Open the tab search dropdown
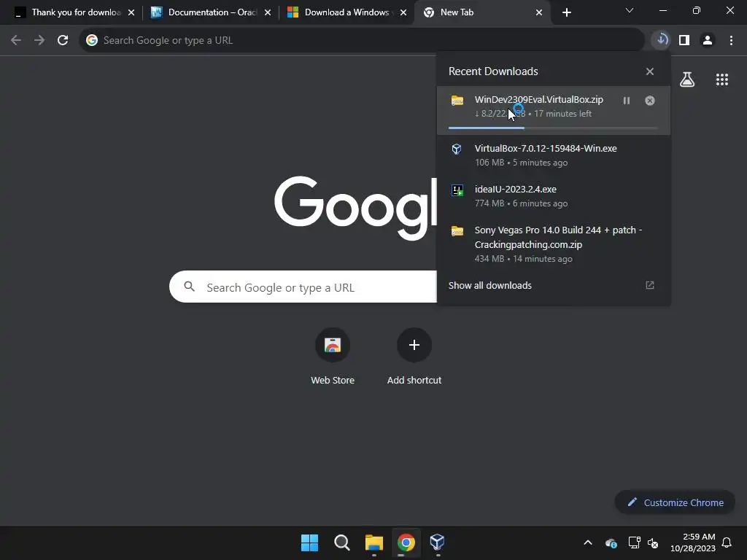This screenshot has width=747, height=560. tap(630, 10)
